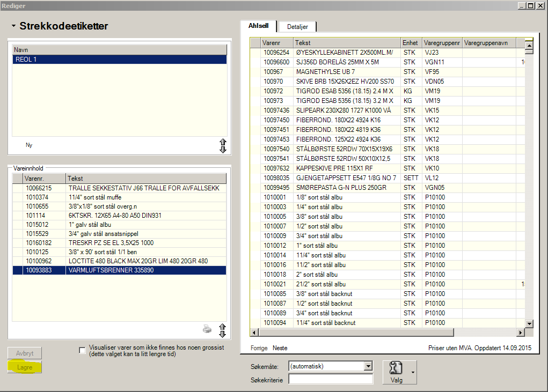Click Varegruppenr cell VGN11
Viewport: 548px width, 392px height.
coord(442,62)
